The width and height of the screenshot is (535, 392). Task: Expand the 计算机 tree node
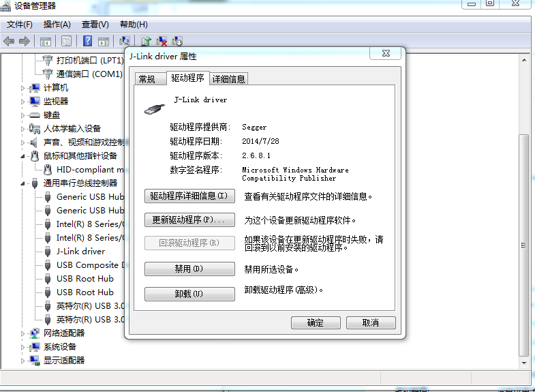[22, 88]
